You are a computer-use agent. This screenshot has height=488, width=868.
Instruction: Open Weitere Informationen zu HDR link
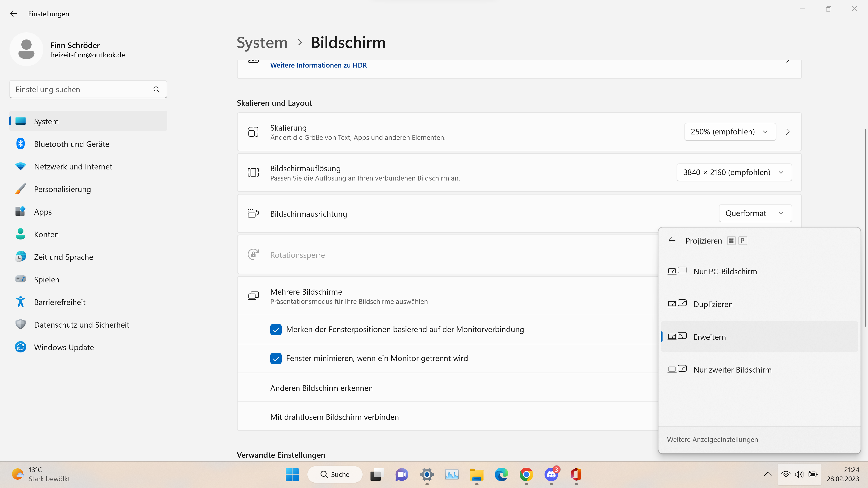(318, 65)
